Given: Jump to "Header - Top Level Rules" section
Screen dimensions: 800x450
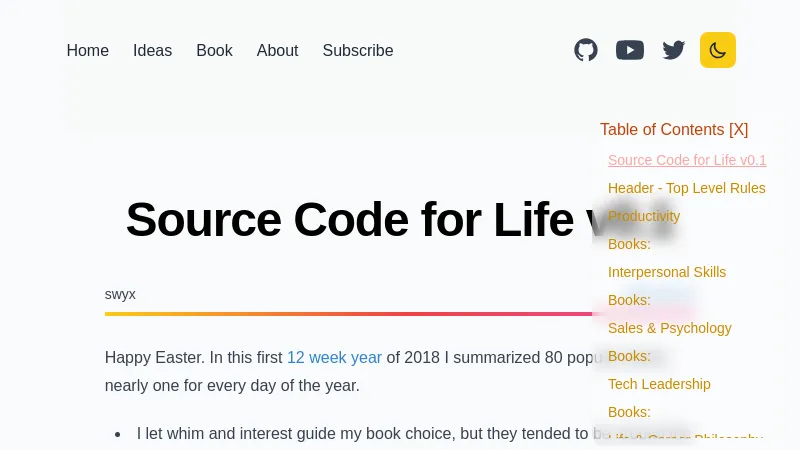Looking at the screenshot, I should [687, 188].
